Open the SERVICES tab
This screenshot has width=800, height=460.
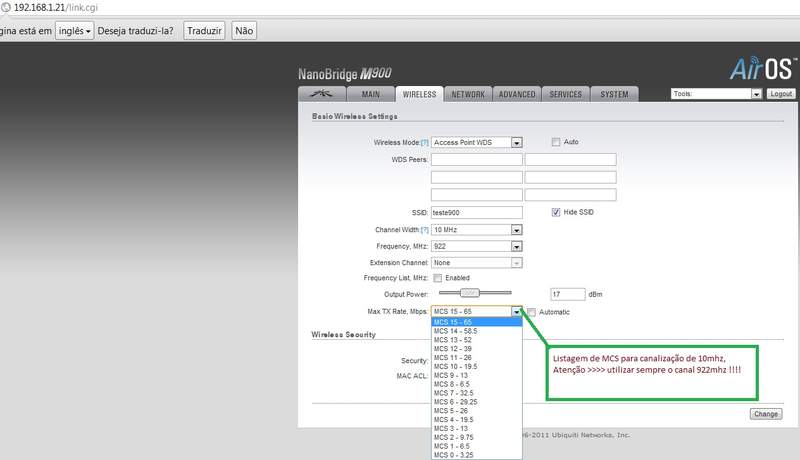pos(565,94)
